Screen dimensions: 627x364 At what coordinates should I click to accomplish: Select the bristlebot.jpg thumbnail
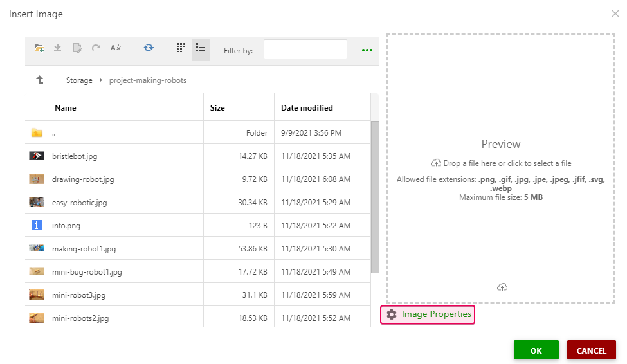click(x=37, y=156)
